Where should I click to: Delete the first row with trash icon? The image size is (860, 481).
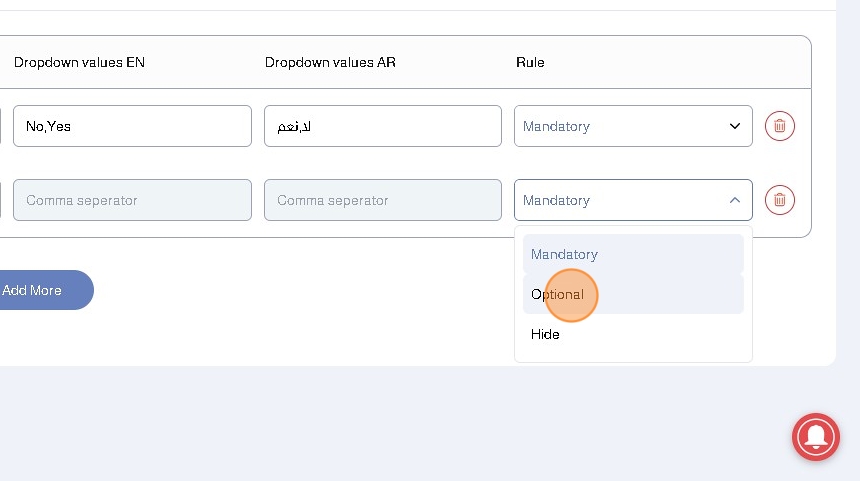point(780,126)
